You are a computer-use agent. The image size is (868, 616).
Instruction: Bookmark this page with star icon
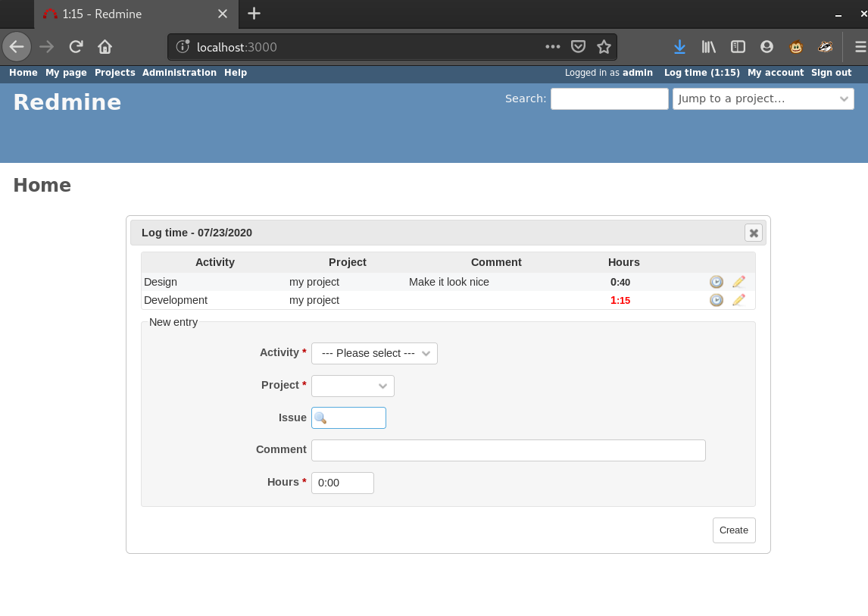coord(604,47)
